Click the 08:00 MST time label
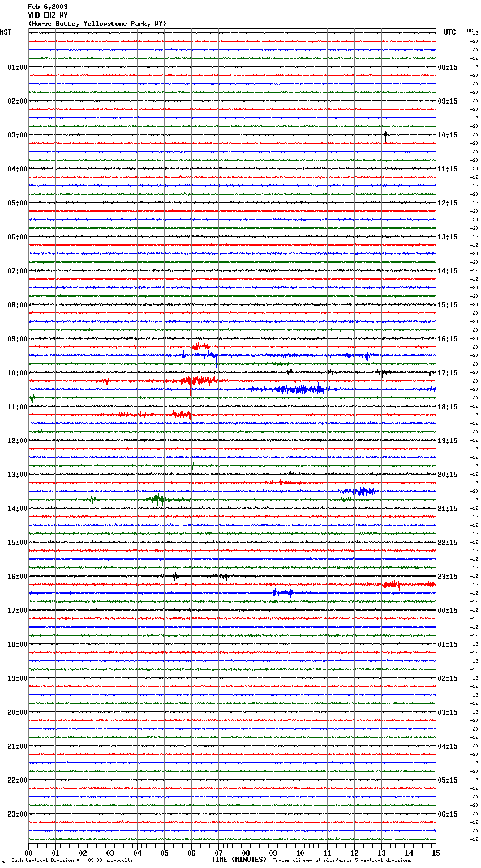 pos(18,305)
